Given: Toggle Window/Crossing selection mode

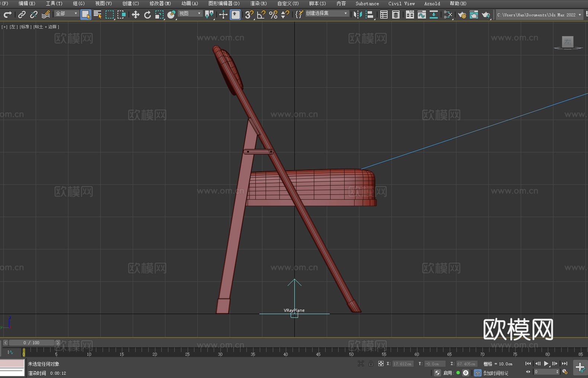Looking at the screenshot, I should (122, 14).
